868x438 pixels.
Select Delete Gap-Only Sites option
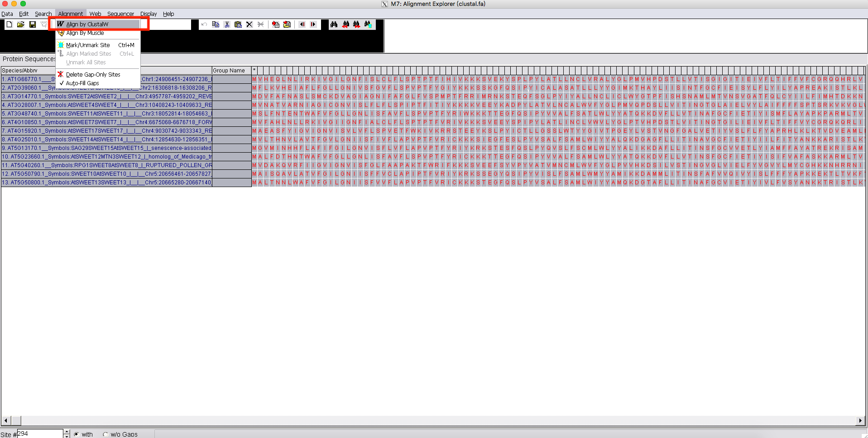[x=93, y=75]
